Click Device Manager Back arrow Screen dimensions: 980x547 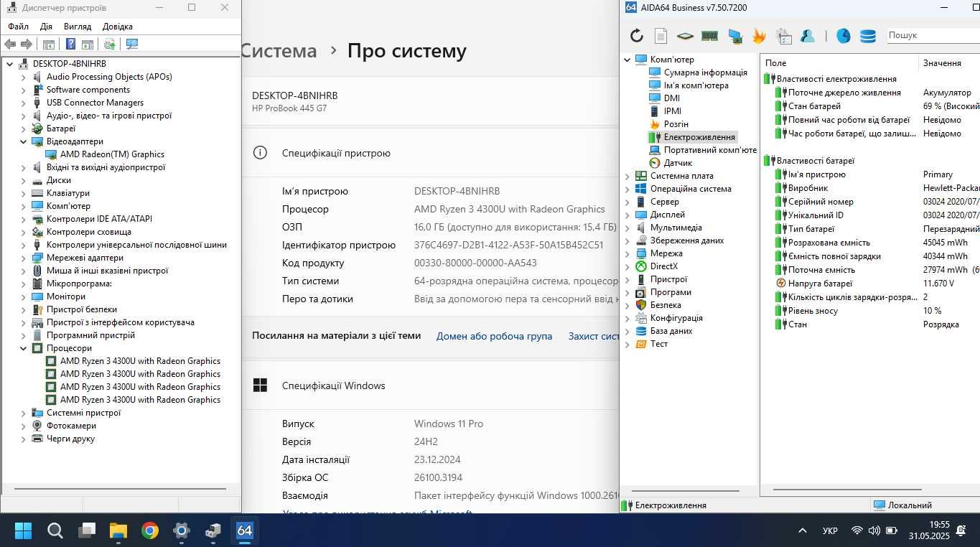tap(10, 45)
